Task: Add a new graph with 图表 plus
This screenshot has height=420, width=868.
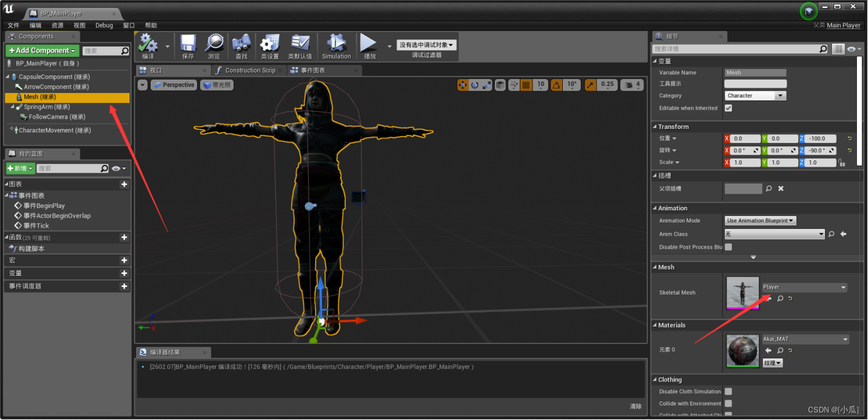Action: 124,184
